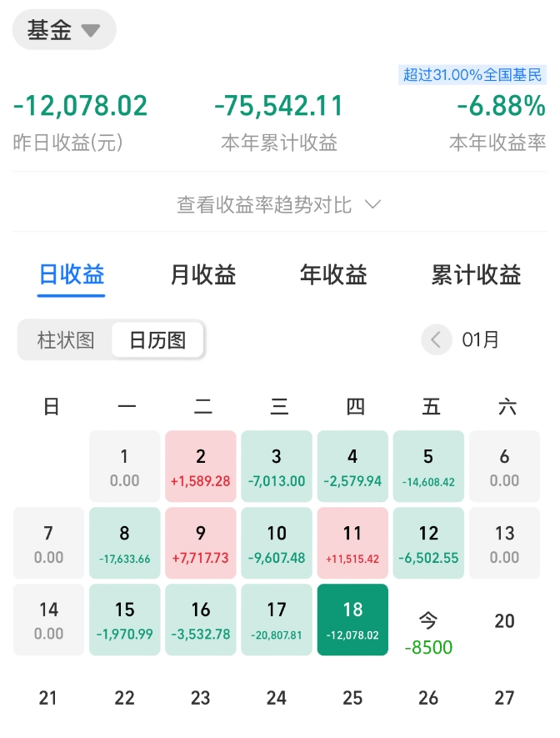Viewport: 560px width, 738px height.
Task: Select calendar day 13 cell
Action: 504,543
